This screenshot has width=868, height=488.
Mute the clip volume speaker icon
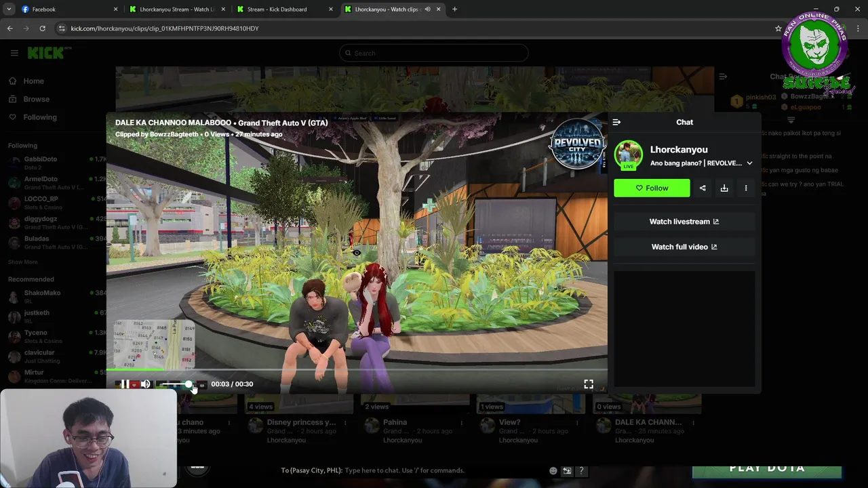point(145,384)
